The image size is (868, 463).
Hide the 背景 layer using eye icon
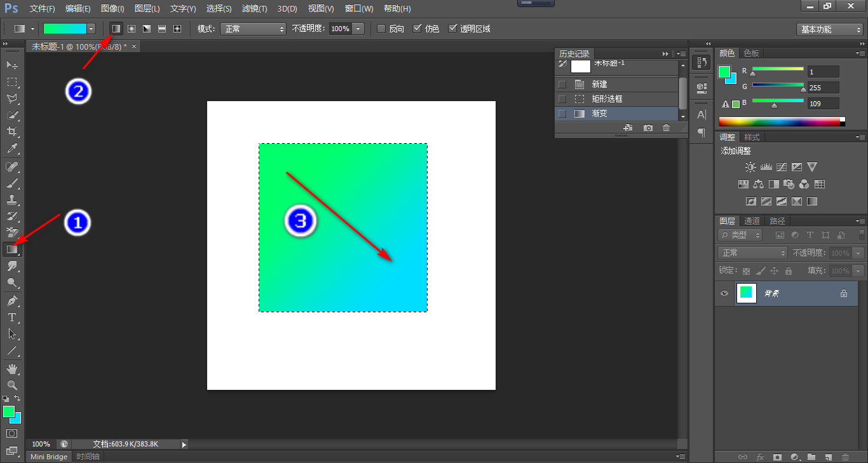pos(724,293)
